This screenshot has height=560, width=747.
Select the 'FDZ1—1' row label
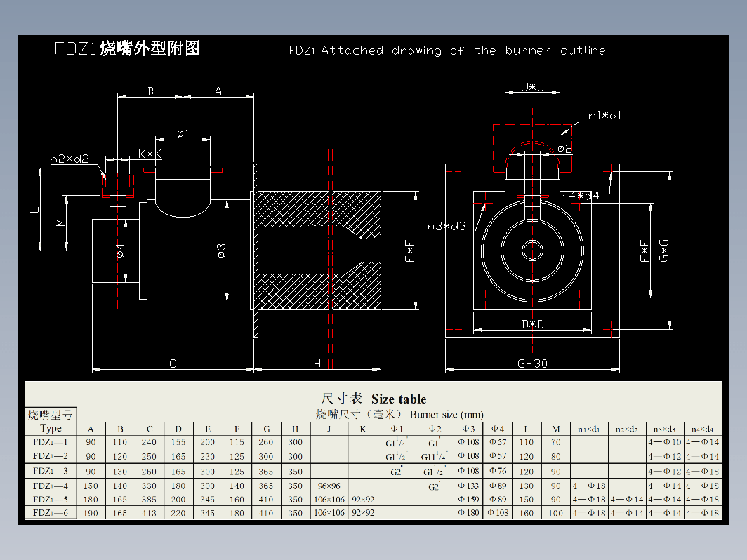[x=51, y=442]
